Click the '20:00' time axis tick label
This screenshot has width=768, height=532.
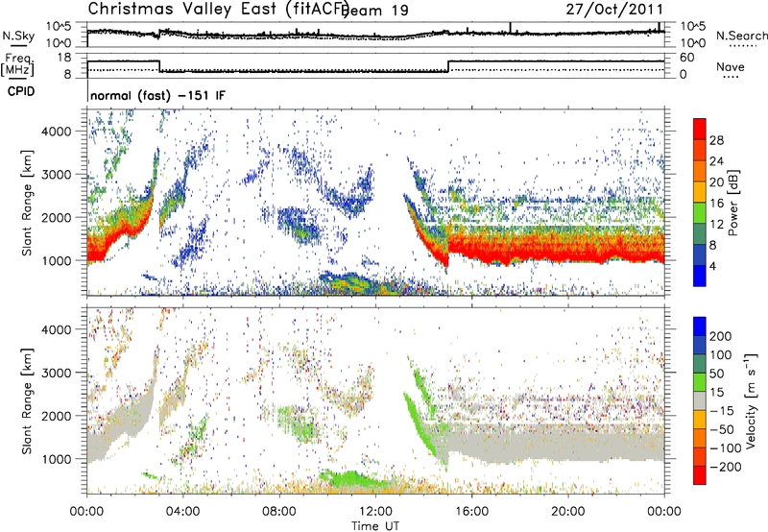pos(567,512)
